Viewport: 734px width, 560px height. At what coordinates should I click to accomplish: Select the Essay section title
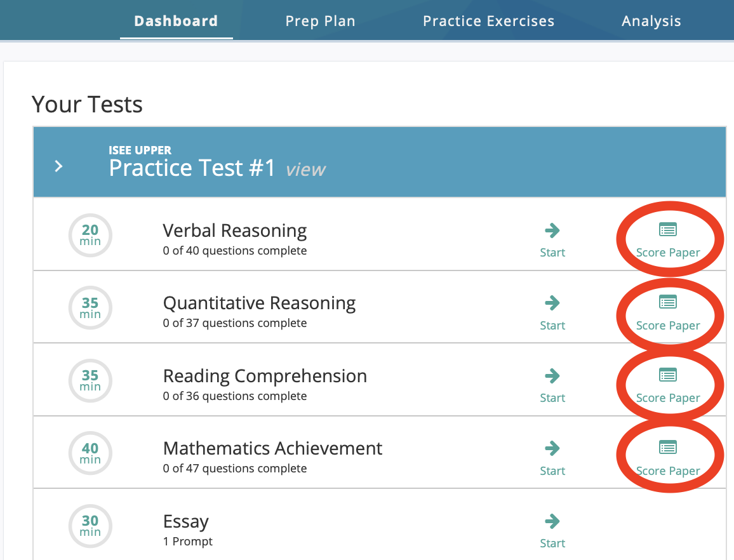(186, 522)
